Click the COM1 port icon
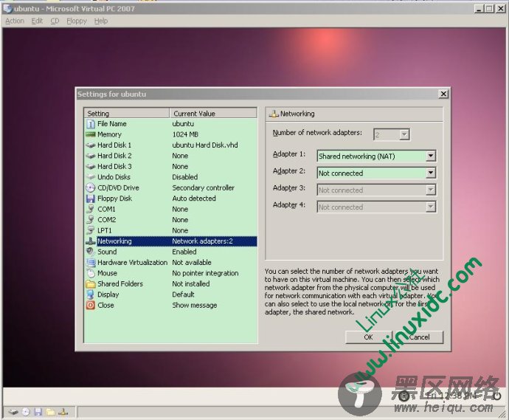The height and width of the screenshot is (420, 509). [91, 209]
